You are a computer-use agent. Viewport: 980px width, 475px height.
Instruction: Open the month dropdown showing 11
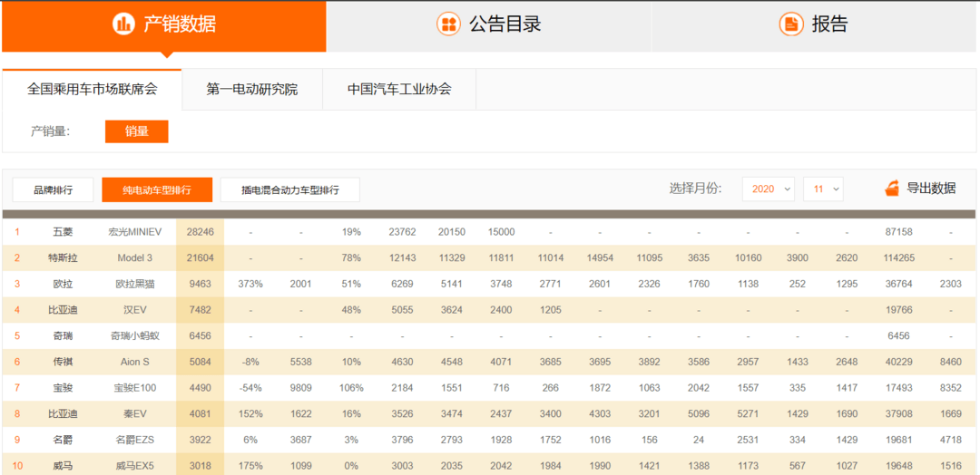(x=823, y=189)
